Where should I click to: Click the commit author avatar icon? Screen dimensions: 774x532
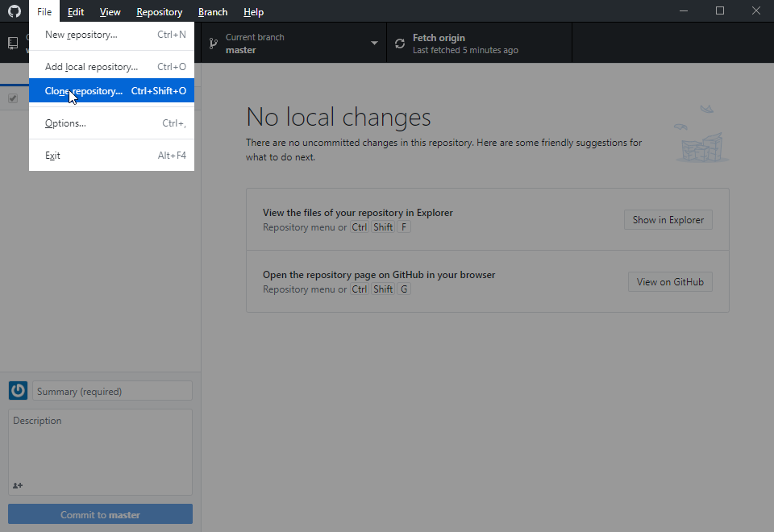[19, 390]
